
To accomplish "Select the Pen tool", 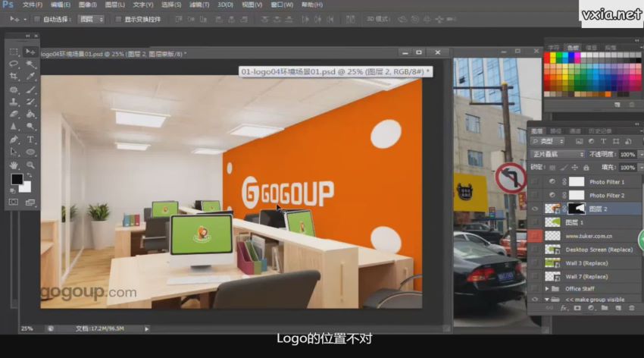I will [x=14, y=140].
